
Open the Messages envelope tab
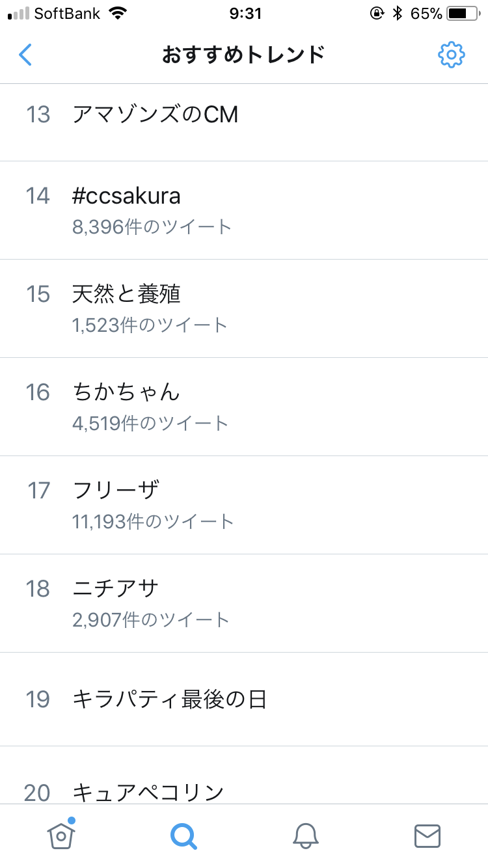[427, 835]
